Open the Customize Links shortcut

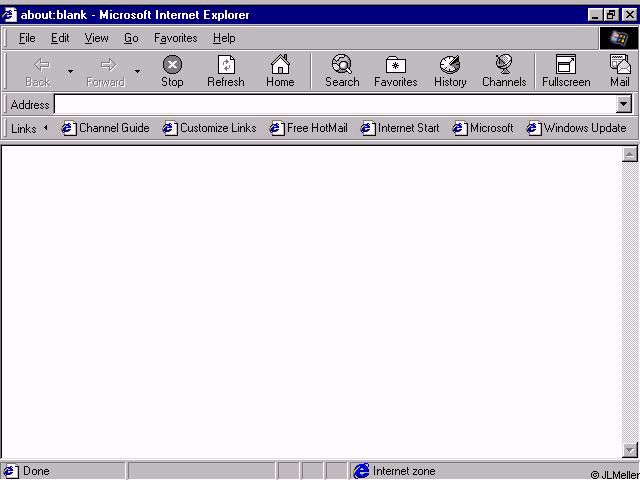tap(209, 128)
